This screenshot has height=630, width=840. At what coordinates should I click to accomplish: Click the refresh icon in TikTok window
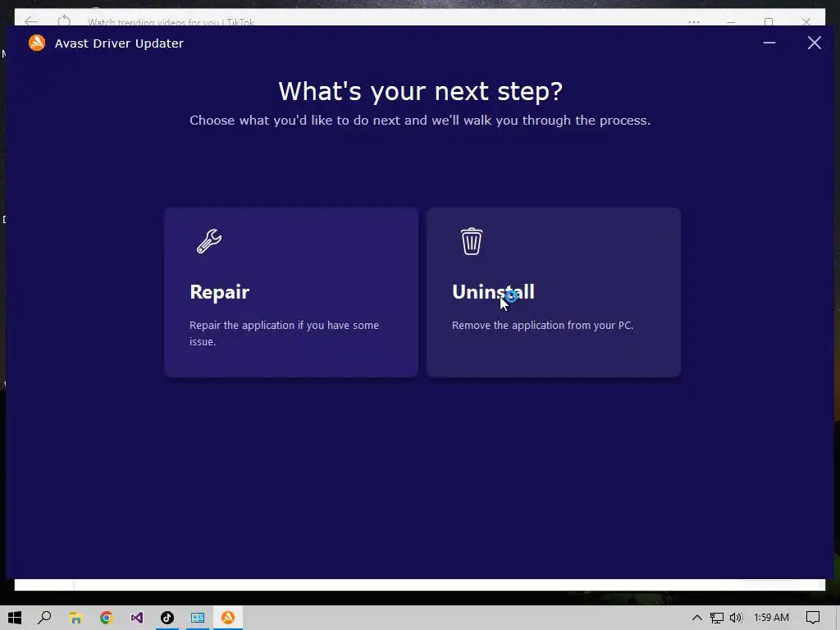[x=64, y=21]
